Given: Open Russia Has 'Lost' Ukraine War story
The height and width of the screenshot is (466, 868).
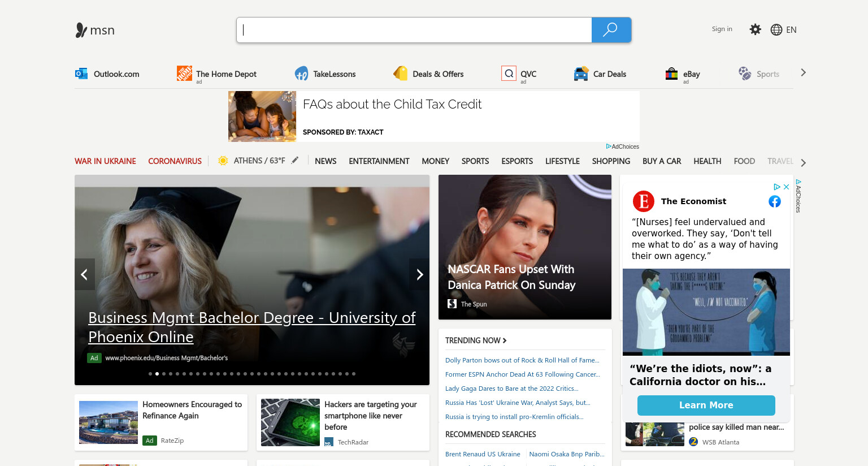Looking at the screenshot, I should point(518,403).
